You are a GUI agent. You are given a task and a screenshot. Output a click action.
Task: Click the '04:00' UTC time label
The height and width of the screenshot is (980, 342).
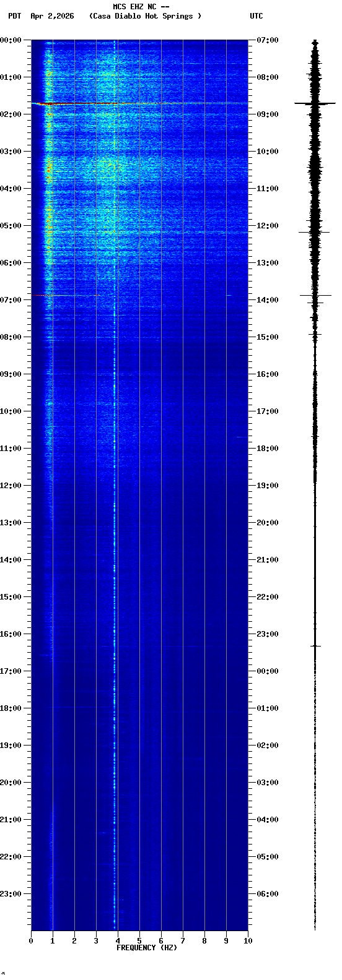(x=268, y=820)
